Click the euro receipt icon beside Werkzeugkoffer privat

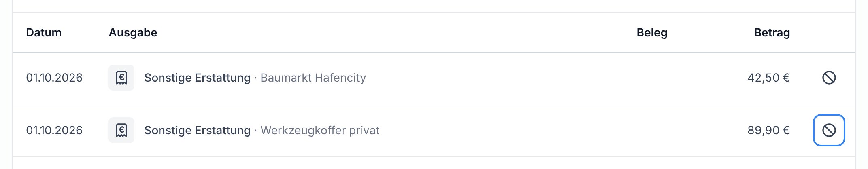pos(121,130)
